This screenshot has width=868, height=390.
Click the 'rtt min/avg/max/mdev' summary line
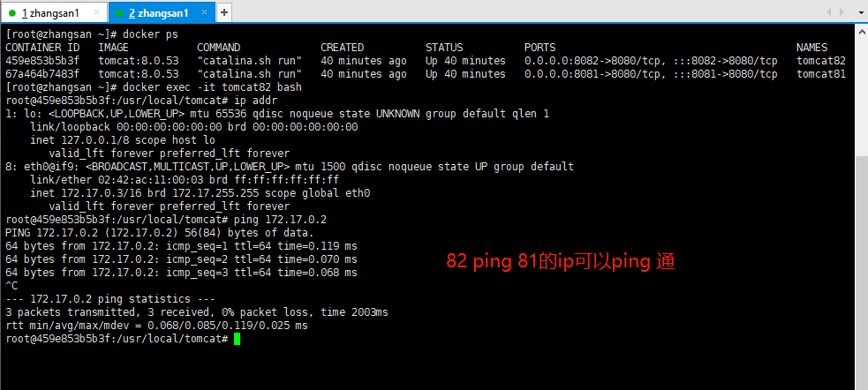coord(156,326)
